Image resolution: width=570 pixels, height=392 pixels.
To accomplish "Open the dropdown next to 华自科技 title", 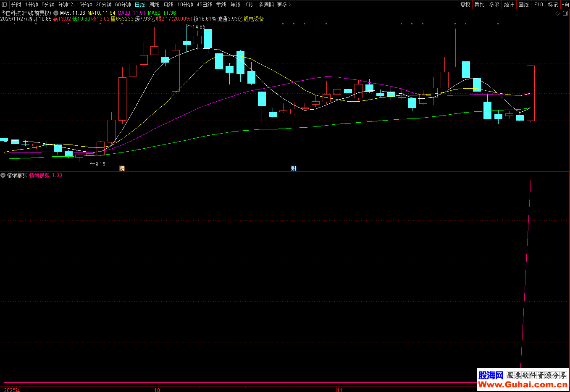I will [x=56, y=13].
